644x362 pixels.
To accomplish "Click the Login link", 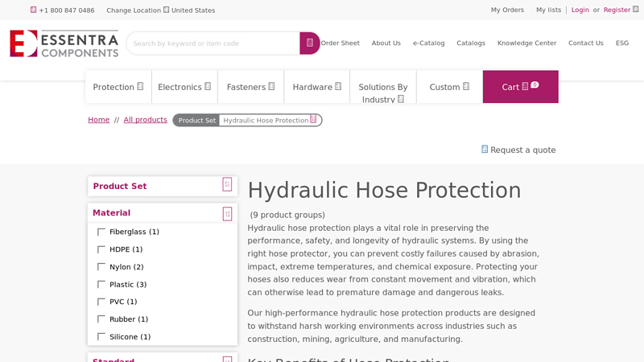I will click(580, 10).
